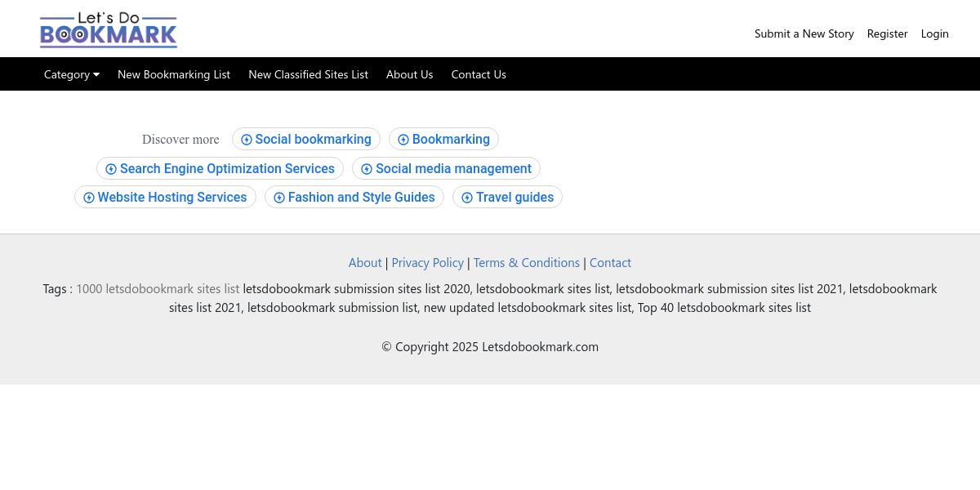The image size is (980, 490).
Task: Open New Classified Sites List menu item
Action: [x=309, y=74]
